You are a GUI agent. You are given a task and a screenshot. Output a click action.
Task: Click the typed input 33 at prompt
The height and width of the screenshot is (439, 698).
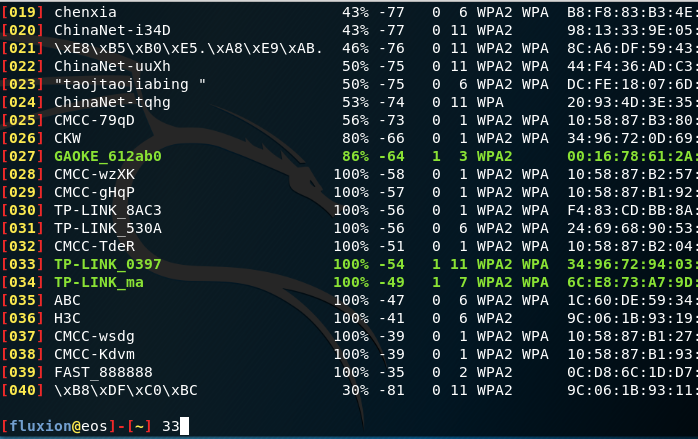pos(170,427)
